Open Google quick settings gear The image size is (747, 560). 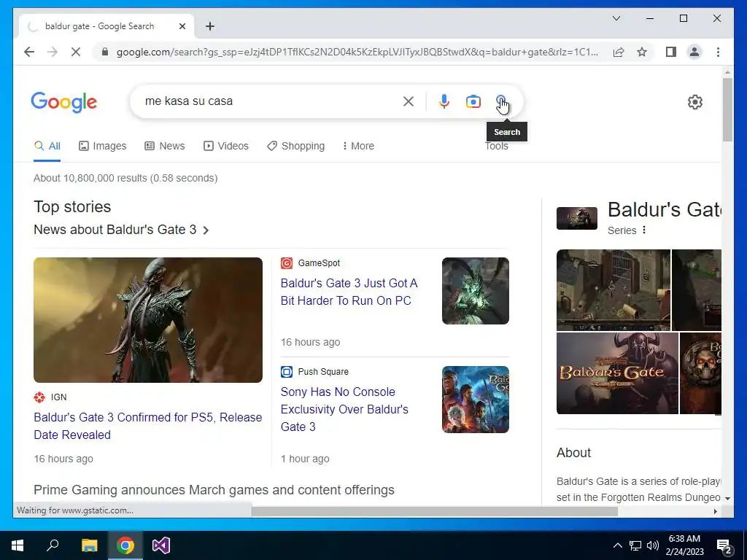click(x=695, y=102)
